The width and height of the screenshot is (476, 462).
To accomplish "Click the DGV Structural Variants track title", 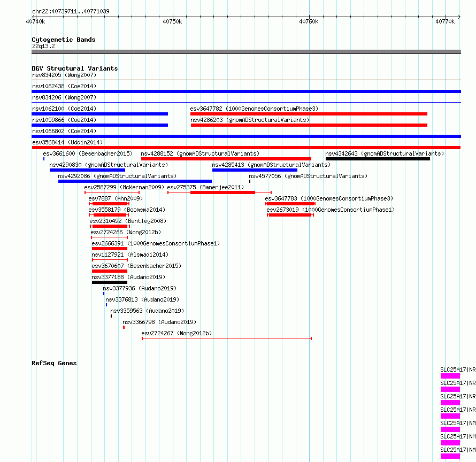I will click(75, 68).
